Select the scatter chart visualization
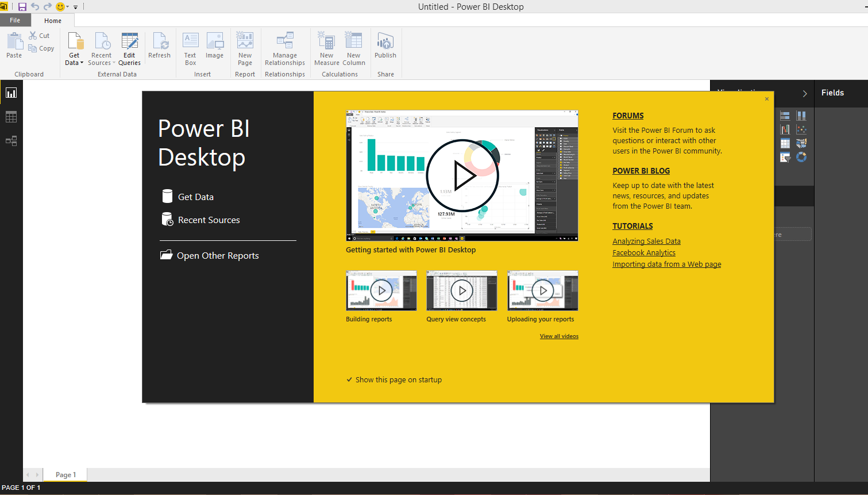This screenshot has height=495, width=868. tap(801, 129)
